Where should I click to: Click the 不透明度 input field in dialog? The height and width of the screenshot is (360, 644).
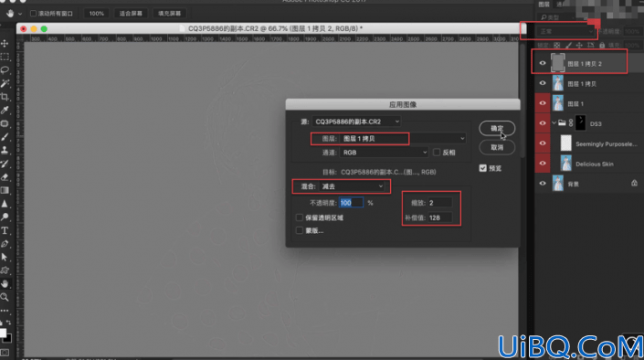click(x=351, y=203)
